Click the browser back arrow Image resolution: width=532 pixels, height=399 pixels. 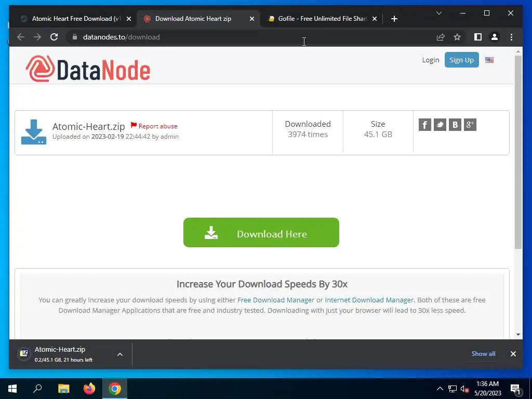click(21, 37)
